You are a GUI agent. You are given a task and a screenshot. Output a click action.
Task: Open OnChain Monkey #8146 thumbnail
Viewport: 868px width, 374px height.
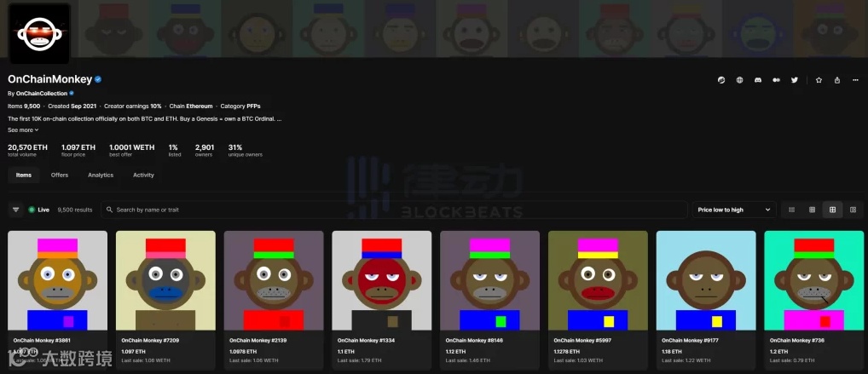tap(490, 280)
